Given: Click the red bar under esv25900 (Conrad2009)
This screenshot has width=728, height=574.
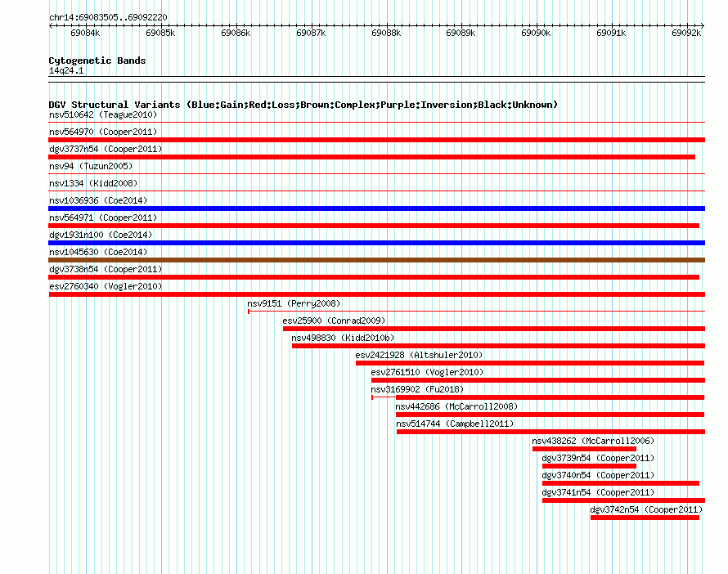Looking at the screenshot, I should [494, 329].
